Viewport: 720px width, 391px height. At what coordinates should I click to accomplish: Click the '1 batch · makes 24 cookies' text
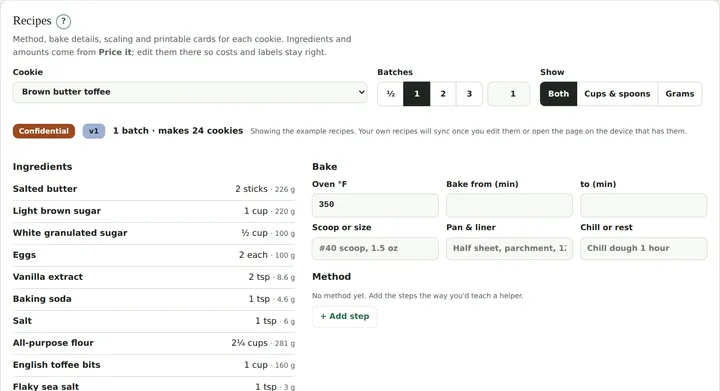click(x=178, y=131)
